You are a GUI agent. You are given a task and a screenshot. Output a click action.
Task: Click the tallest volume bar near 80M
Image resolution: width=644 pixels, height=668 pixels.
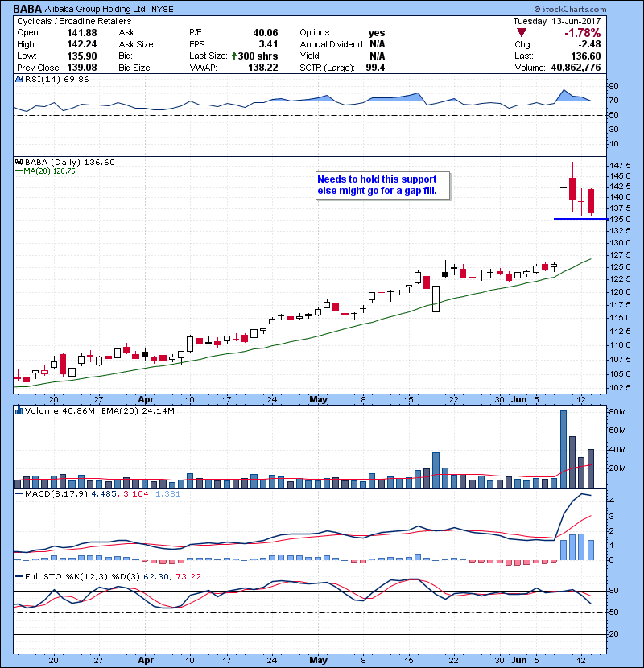click(563, 449)
